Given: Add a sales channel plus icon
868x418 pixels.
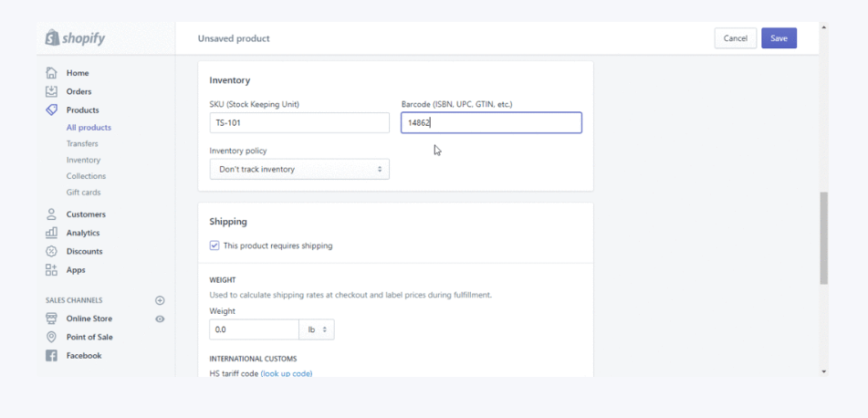Looking at the screenshot, I should 160,300.
